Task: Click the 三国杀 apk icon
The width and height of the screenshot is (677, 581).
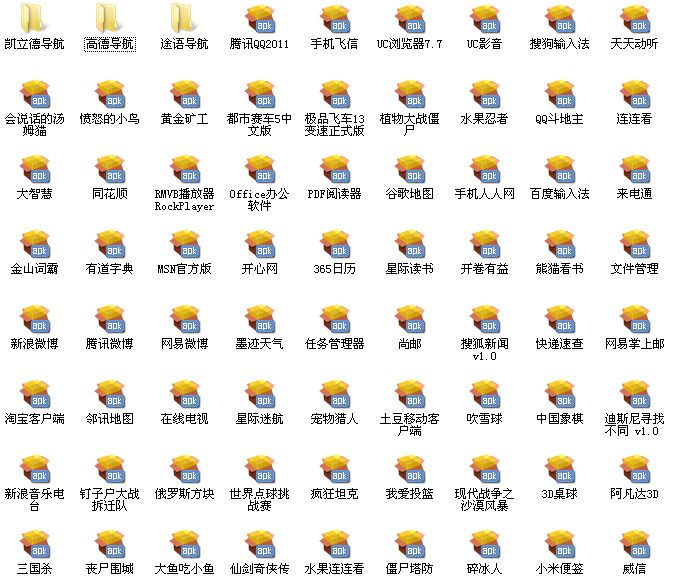Action: (x=35, y=544)
